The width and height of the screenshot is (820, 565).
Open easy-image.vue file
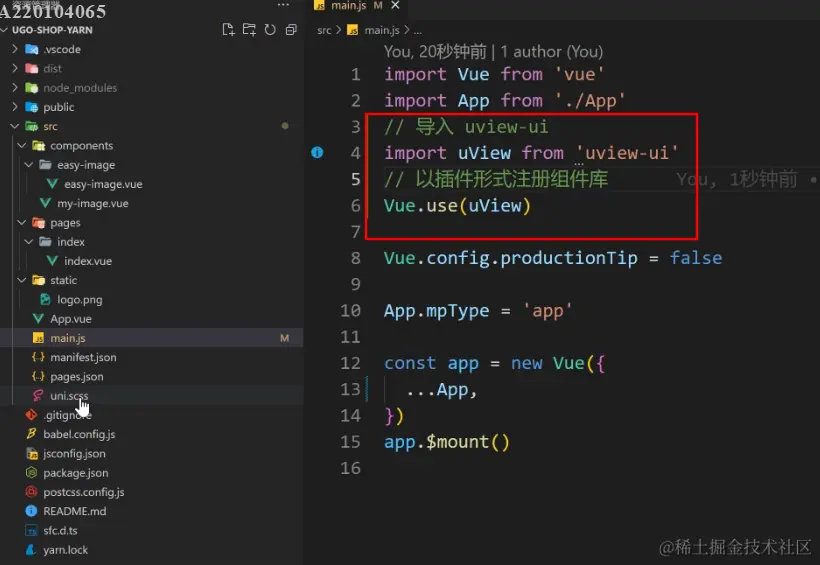[103, 184]
